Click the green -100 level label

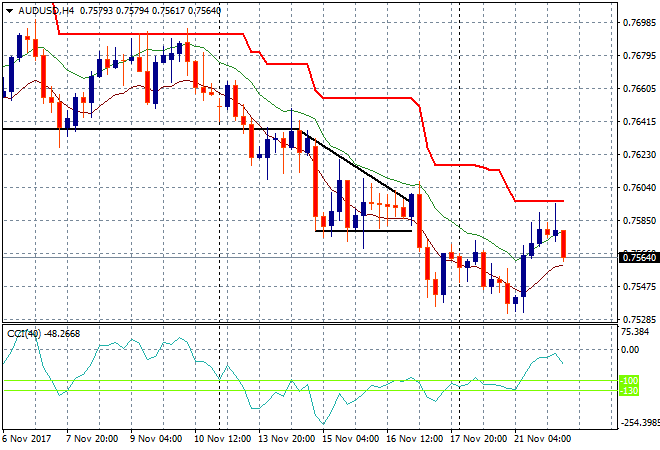click(630, 381)
